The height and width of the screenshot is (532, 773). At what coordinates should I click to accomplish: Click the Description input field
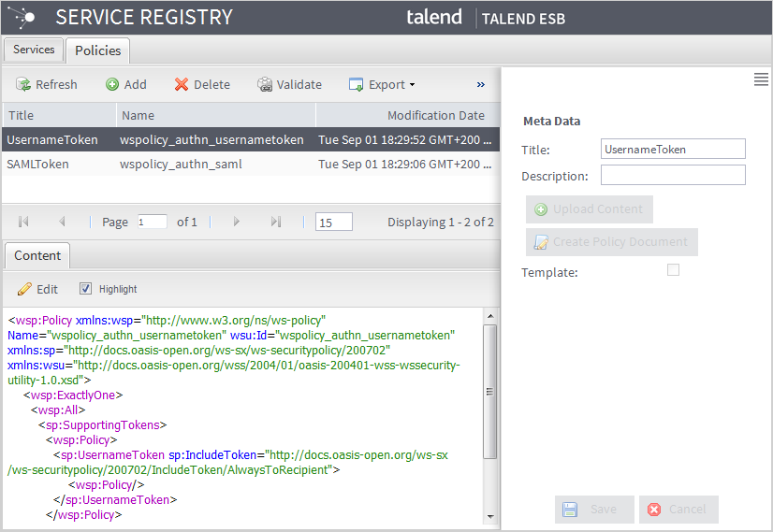673,175
